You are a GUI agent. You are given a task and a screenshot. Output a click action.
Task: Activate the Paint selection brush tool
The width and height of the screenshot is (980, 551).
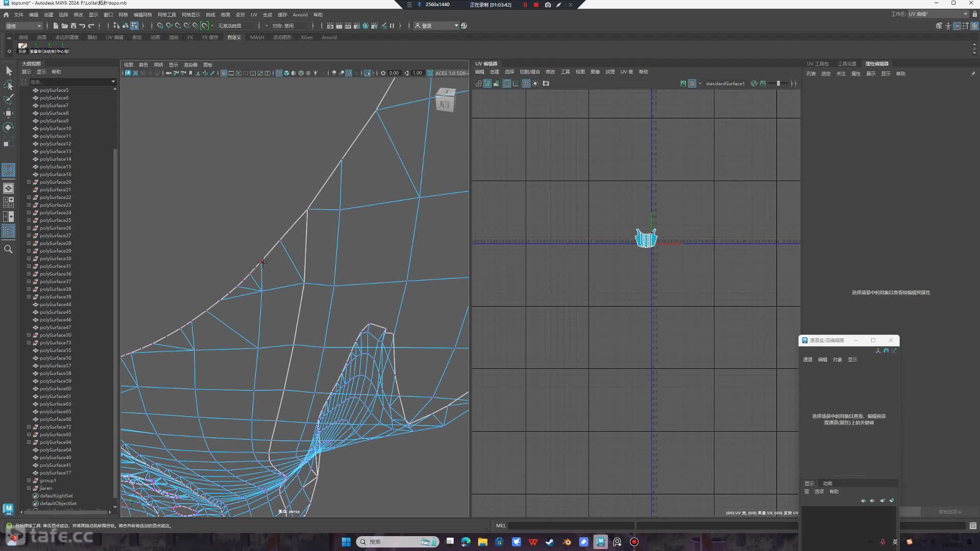tap(9, 99)
